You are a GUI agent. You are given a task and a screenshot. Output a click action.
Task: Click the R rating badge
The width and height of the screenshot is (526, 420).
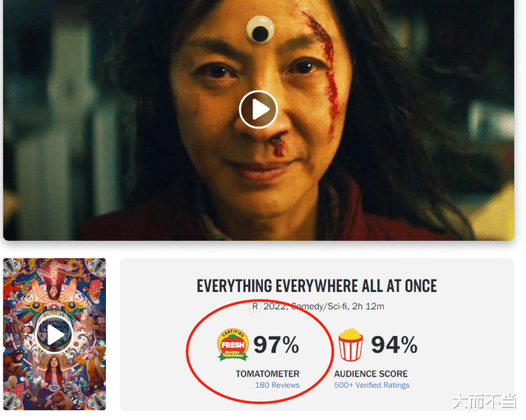[255, 307]
